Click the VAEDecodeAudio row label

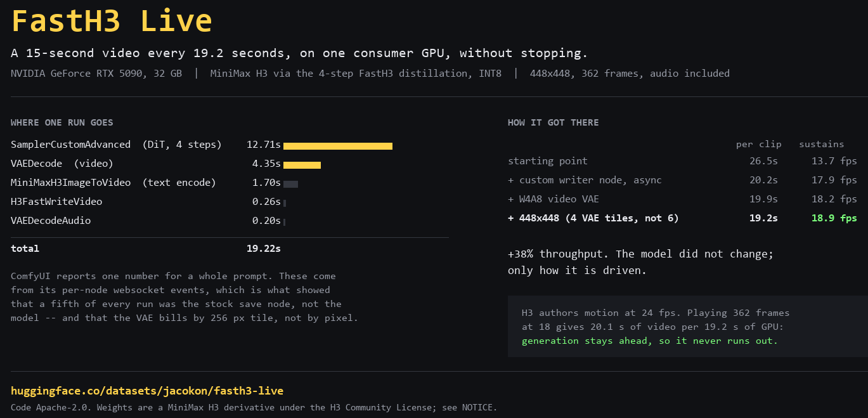click(x=51, y=221)
